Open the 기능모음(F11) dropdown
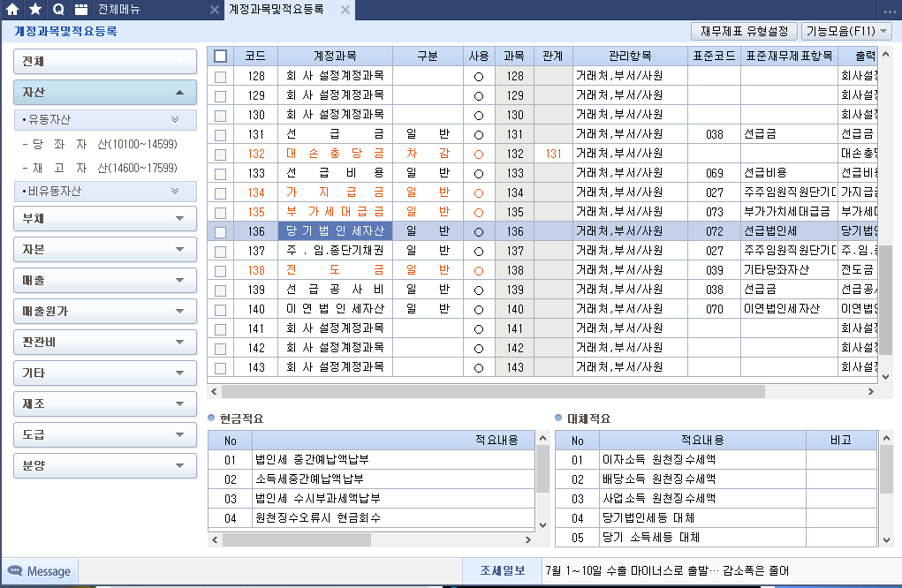Image resolution: width=902 pixels, height=588 pixels. [846, 31]
